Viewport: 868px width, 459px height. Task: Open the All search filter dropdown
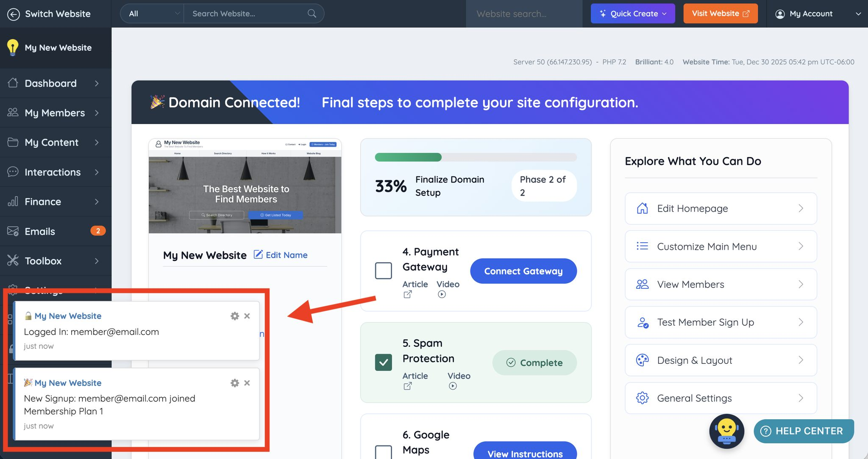click(152, 14)
